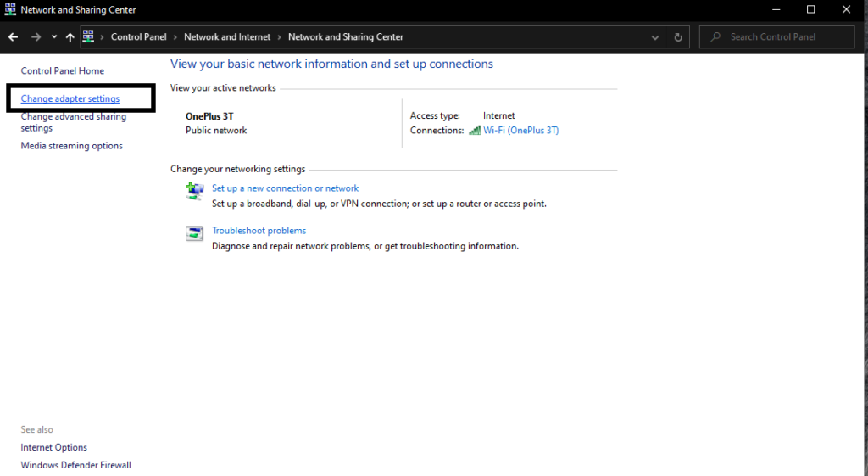
Task: Open Troubleshoot problems
Action: tap(259, 231)
